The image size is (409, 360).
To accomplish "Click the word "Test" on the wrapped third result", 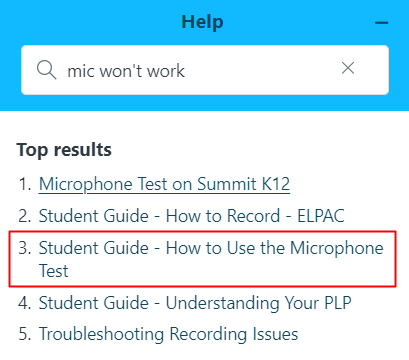I will (x=54, y=270).
